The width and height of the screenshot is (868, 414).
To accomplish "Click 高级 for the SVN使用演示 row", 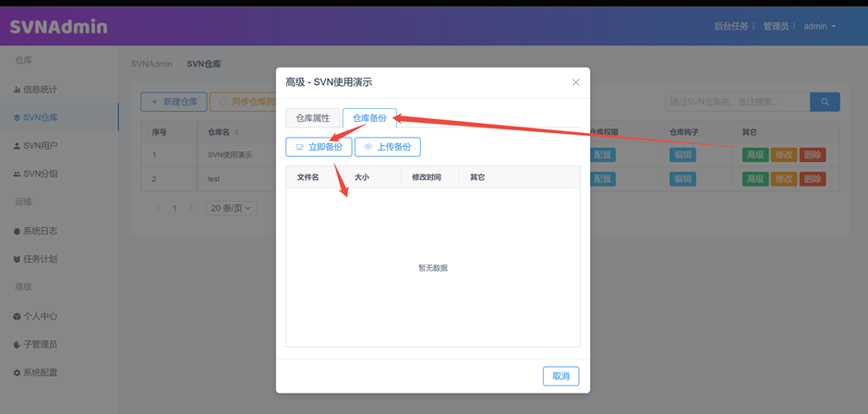I will point(755,155).
